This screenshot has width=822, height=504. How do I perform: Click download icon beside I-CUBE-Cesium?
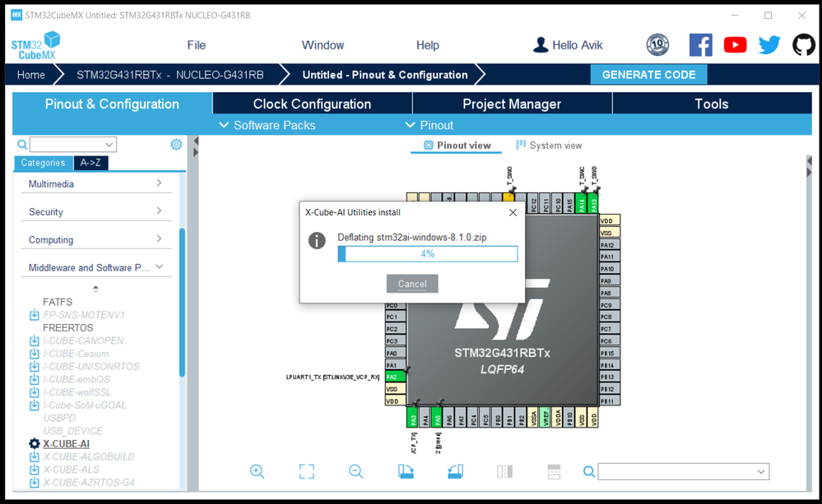click(34, 354)
